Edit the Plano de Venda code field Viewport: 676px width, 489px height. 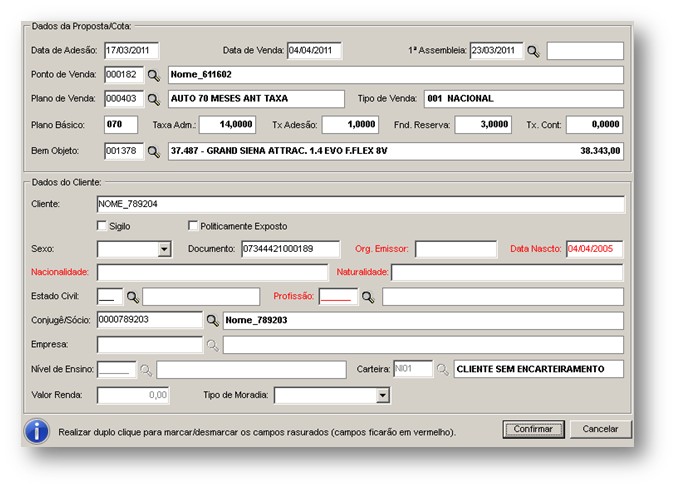click(124, 99)
